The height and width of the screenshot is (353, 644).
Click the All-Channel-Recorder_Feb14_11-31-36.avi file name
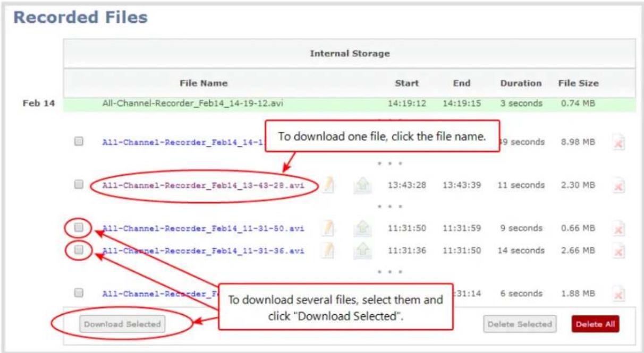[x=203, y=251]
